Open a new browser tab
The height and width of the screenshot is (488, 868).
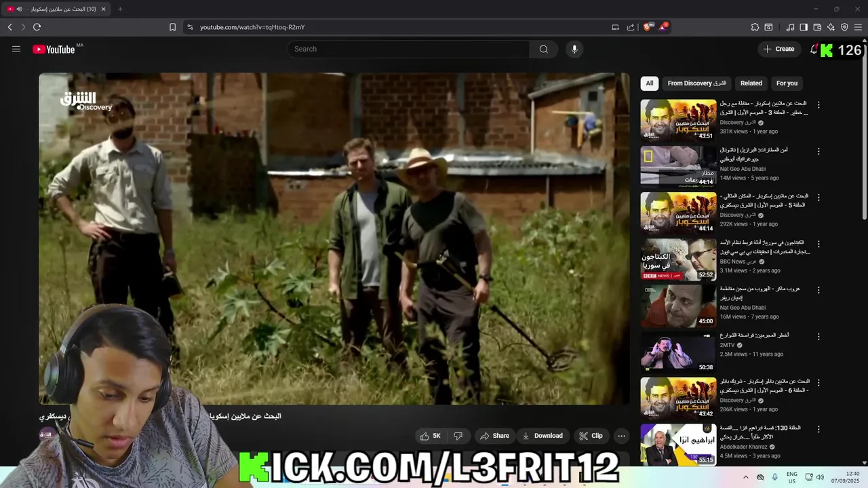coord(120,9)
